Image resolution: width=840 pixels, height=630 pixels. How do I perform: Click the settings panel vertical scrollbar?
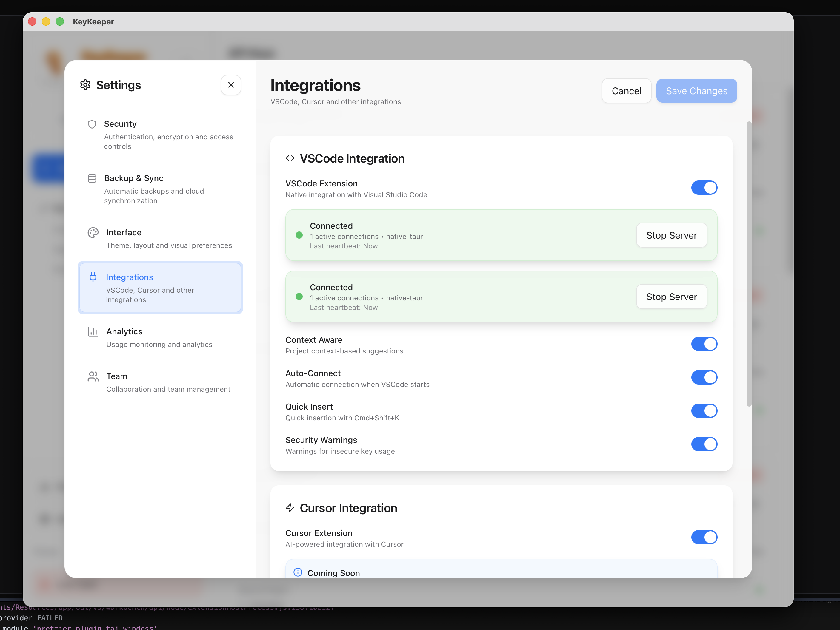pyautogui.click(x=749, y=264)
